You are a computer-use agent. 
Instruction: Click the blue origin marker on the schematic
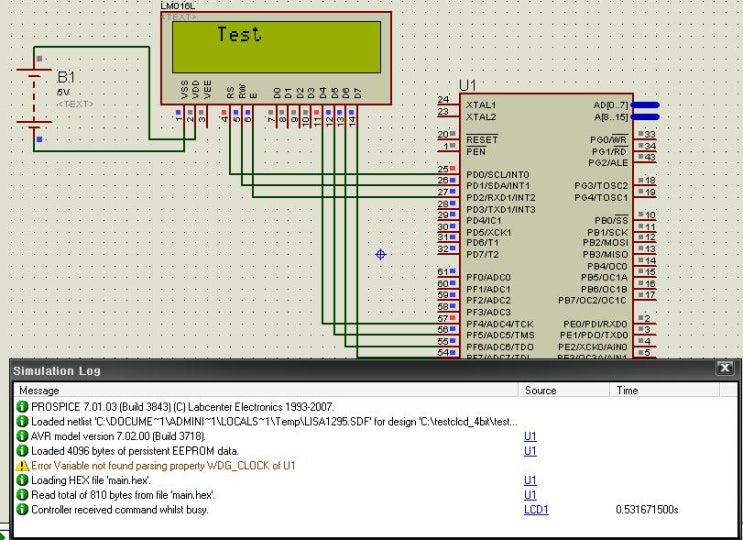point(381,255)
